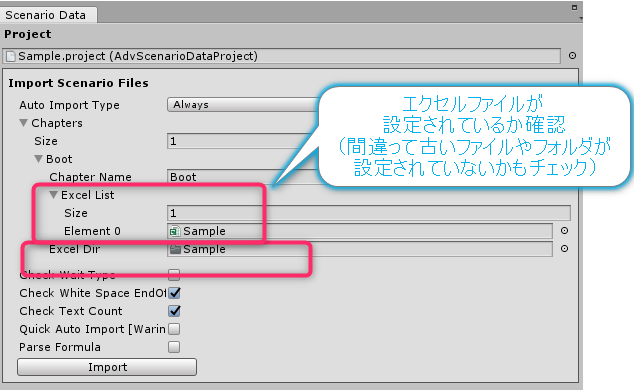Click the Chapter Name field showing Boot
634x390 pixels.
243,177
